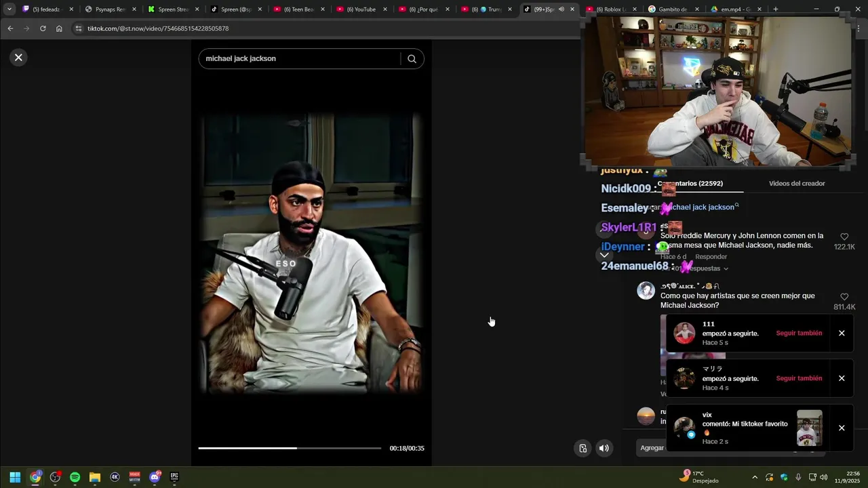Open the 4K app in taskbar
868x488 pixels.
tap(115, 477)
